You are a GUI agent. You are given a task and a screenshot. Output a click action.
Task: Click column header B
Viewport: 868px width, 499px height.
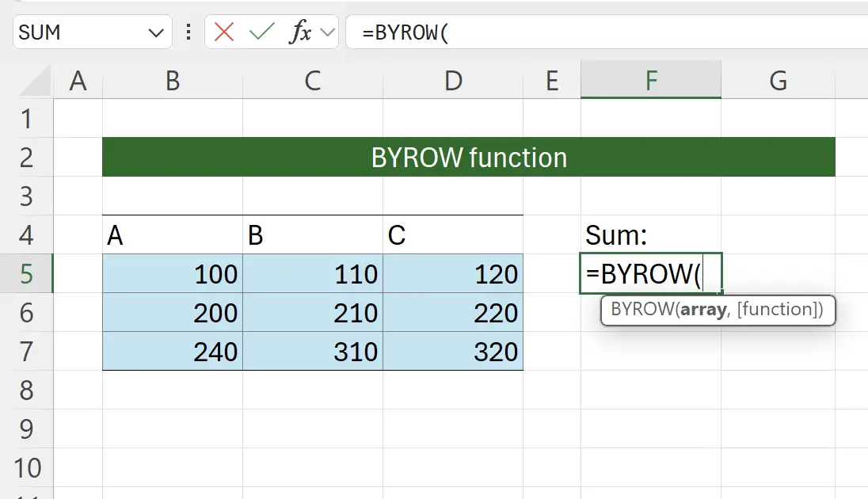click(x=172, y=80)
